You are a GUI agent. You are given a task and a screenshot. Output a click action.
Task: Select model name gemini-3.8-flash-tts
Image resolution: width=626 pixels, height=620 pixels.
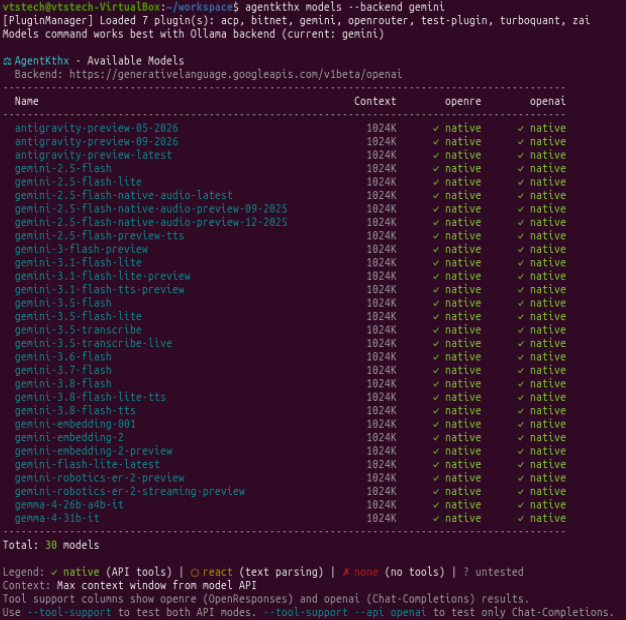[75, 410]
